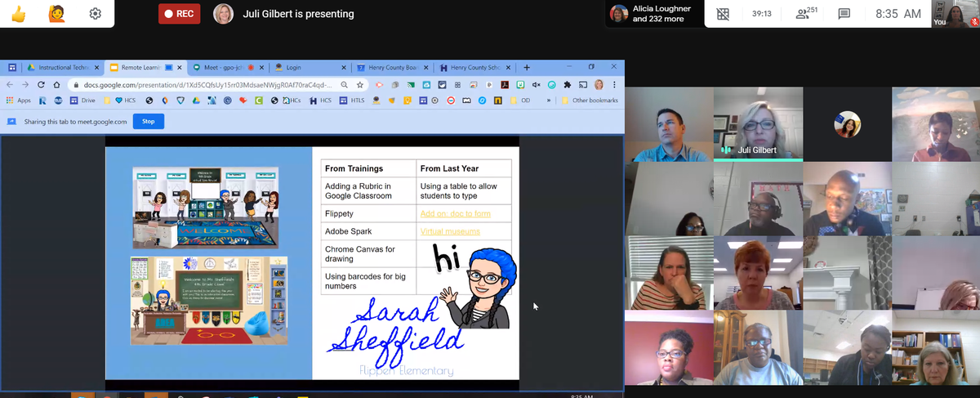980x398 pixels.
Task: Switch to the Henry County Boar... tab
Action: click(x=392, y=67)
